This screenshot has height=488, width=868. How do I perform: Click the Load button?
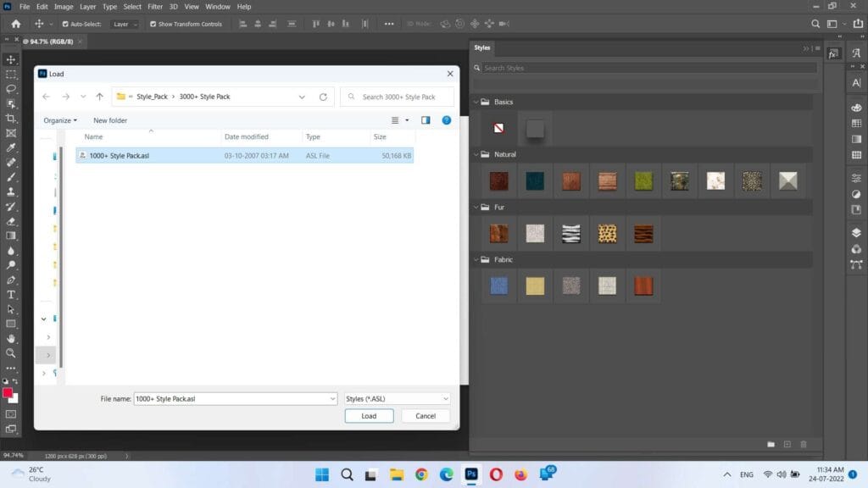369,416
